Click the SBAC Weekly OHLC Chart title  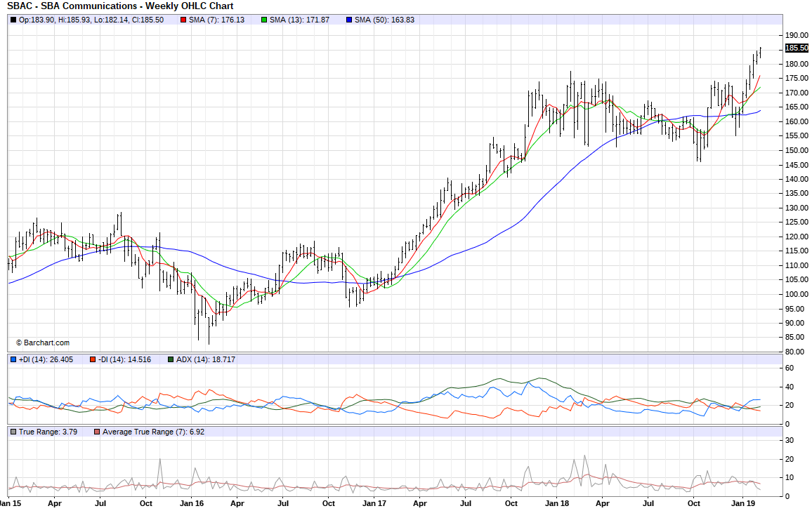click(120, 6)
